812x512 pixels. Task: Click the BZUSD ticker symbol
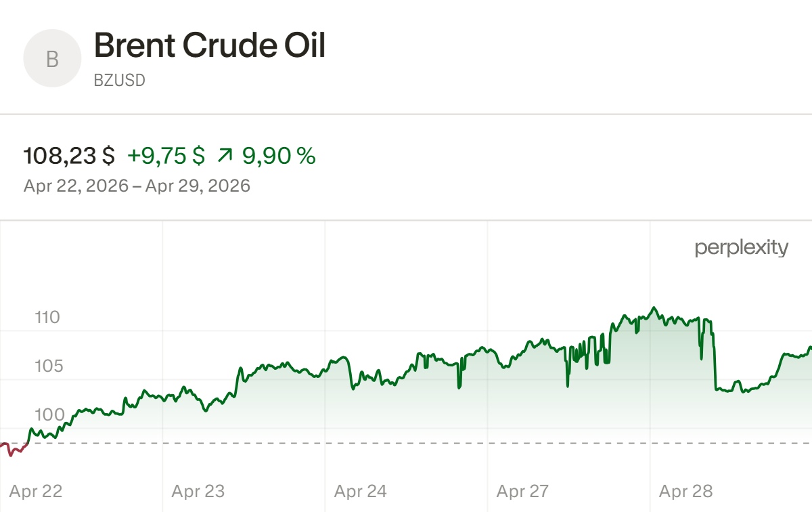click(x=119, y=81)
